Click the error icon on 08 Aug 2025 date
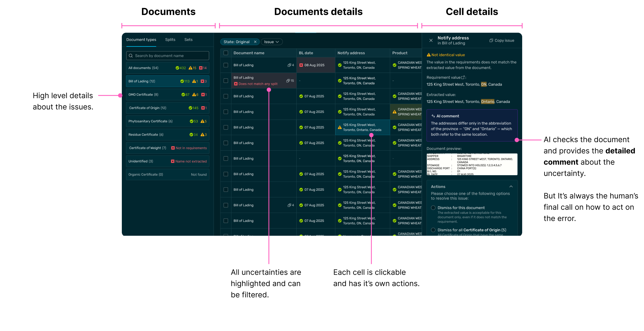Image resolution: width=644 pixels, height=331 pixels. (301, 65)
